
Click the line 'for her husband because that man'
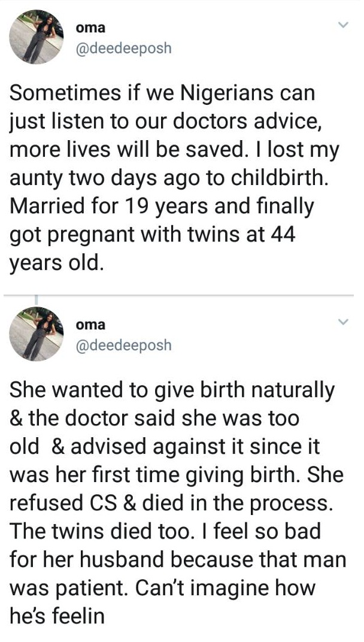pyautogui.click(x=178, y=560)
